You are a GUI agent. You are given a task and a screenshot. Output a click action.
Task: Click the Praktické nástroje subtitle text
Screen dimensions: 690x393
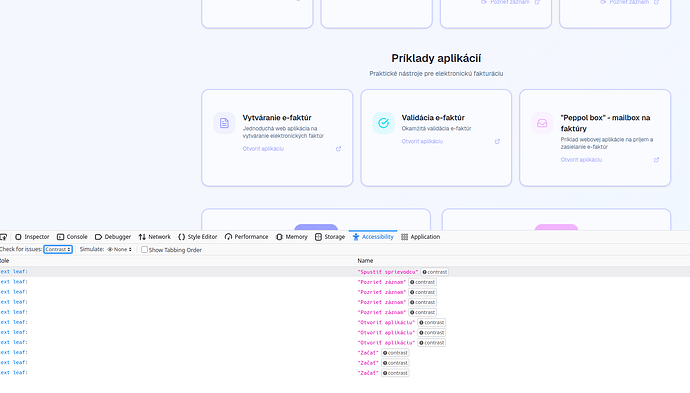click(x=436, y=73)
